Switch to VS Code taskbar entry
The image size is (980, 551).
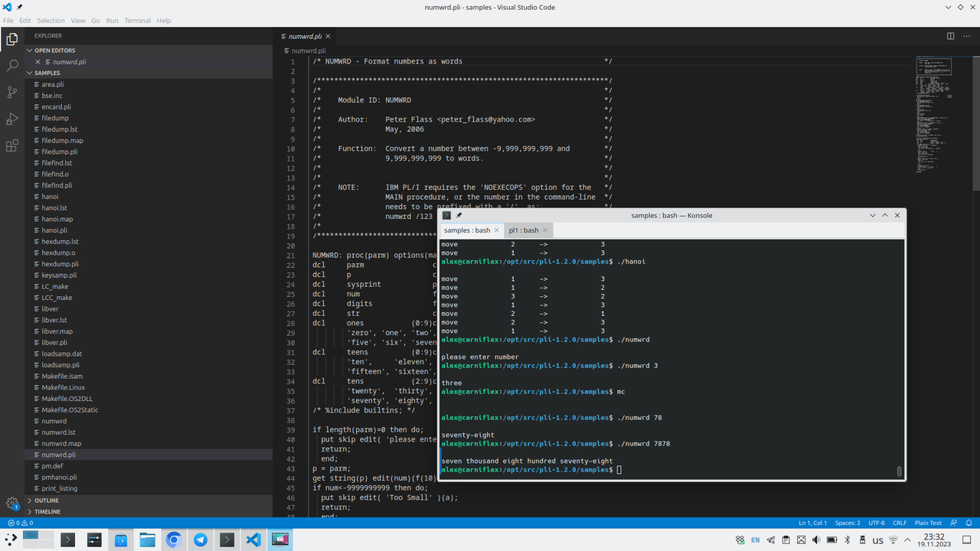click(x=253, y=540)
